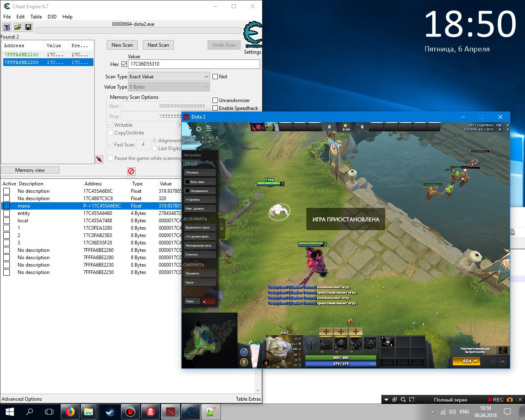525x420 pixels.
Task: Expand the Scan Type dropdown
Action: (169, 77)
